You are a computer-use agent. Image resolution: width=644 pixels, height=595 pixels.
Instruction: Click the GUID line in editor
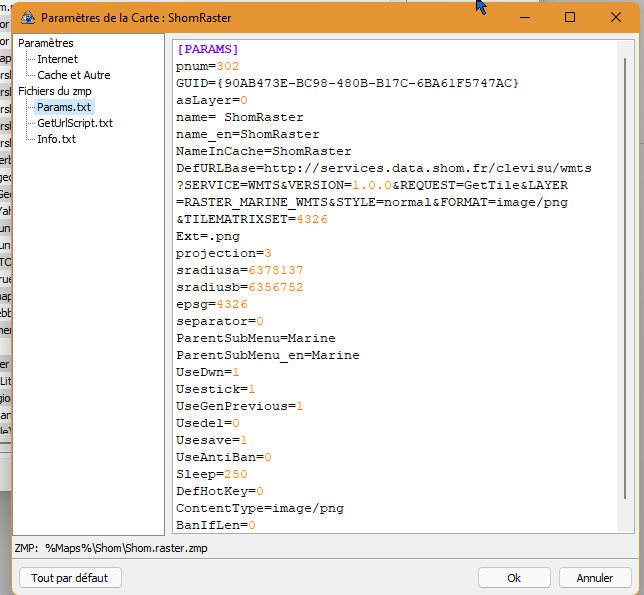(347, 83)
